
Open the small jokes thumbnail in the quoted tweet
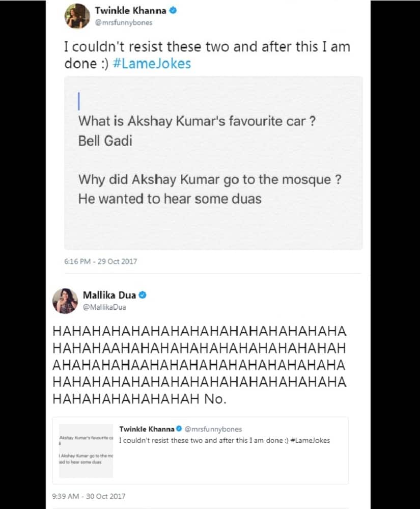[x=86, y=450]
